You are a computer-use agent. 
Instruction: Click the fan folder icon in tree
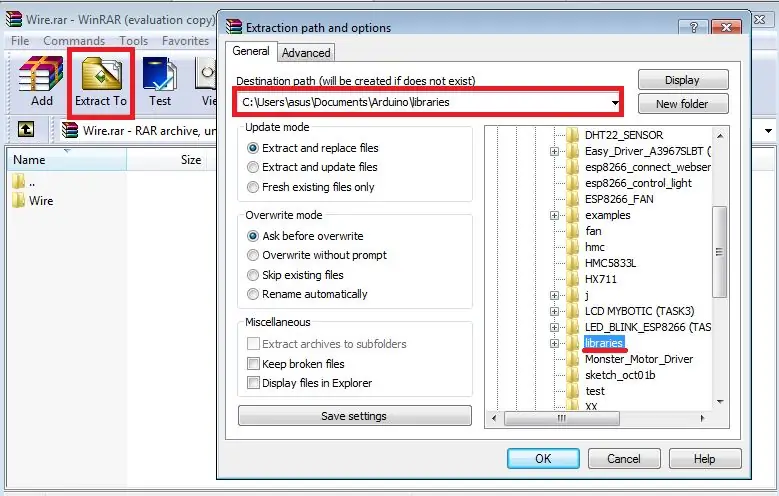pyautogui.click(x=572, y=231)
